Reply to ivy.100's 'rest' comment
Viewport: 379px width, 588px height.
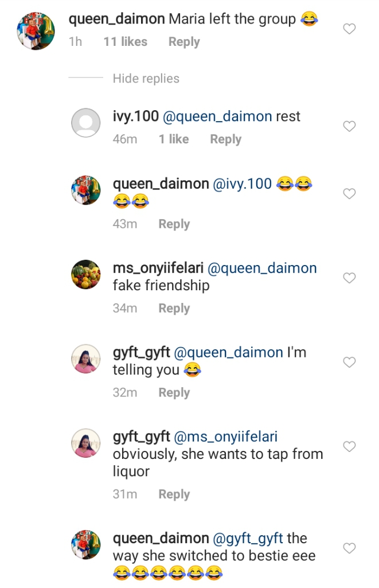click(x=225, y=139)
